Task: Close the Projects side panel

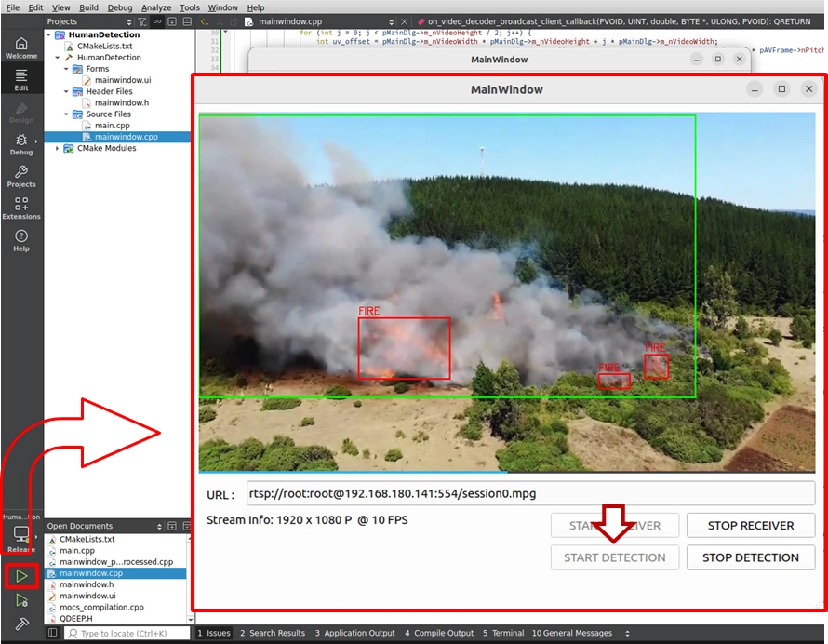Action: pyautogui.click(x=187, y=21)
